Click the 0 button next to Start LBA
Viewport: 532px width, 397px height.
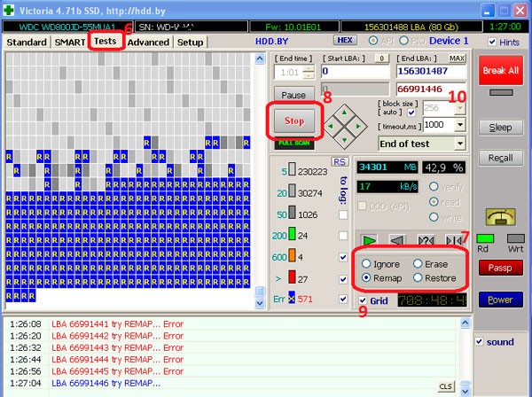tap(381, 58)
